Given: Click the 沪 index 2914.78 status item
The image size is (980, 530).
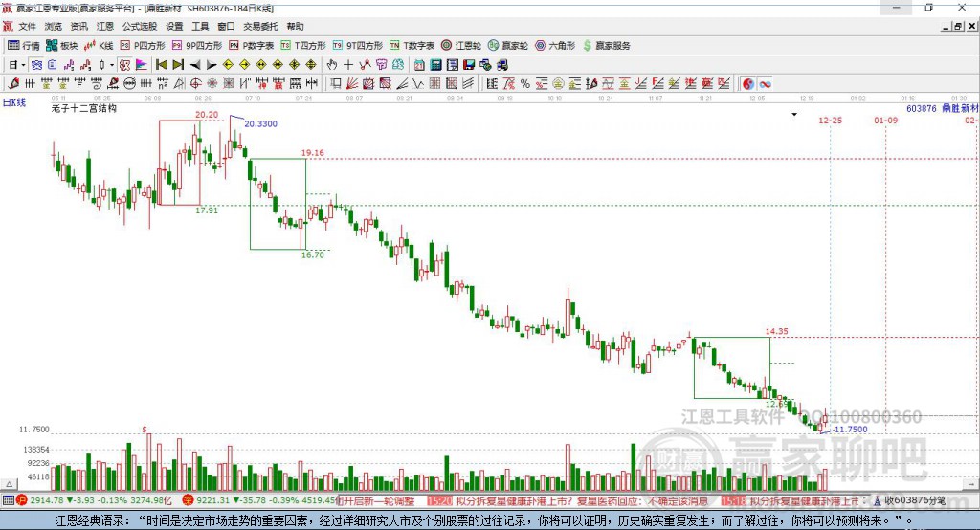Looking at the screenshot, I should pos(94,500).
